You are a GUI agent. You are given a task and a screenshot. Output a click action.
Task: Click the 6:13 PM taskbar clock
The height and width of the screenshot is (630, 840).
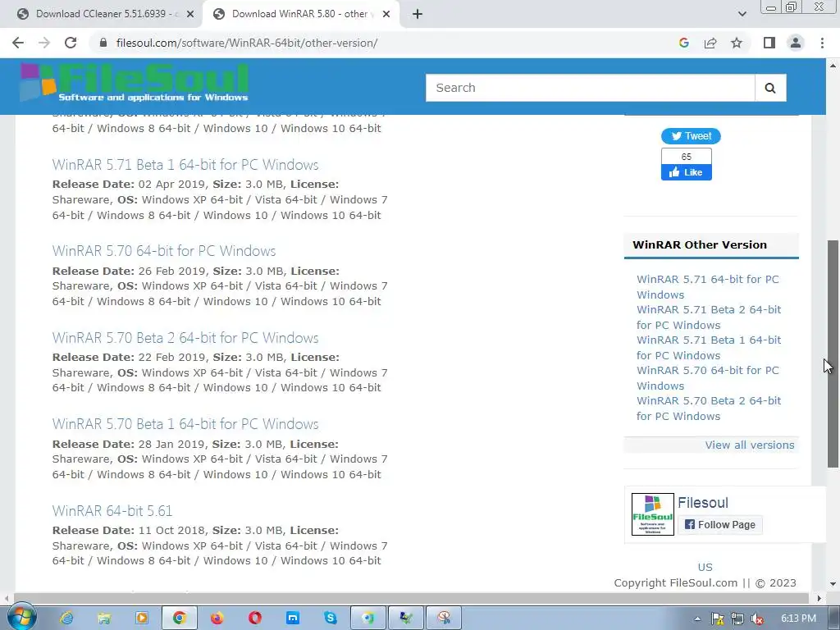pos(798,619)
